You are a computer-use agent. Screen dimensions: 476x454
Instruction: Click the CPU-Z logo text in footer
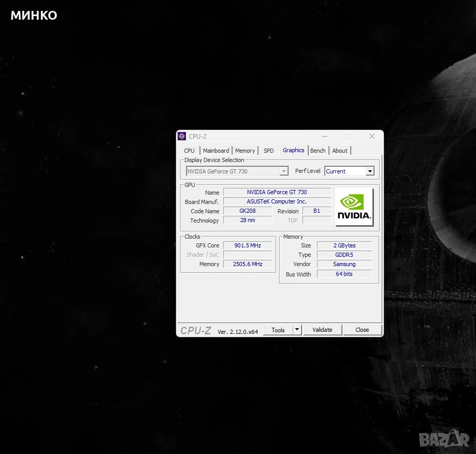(196, 330)
